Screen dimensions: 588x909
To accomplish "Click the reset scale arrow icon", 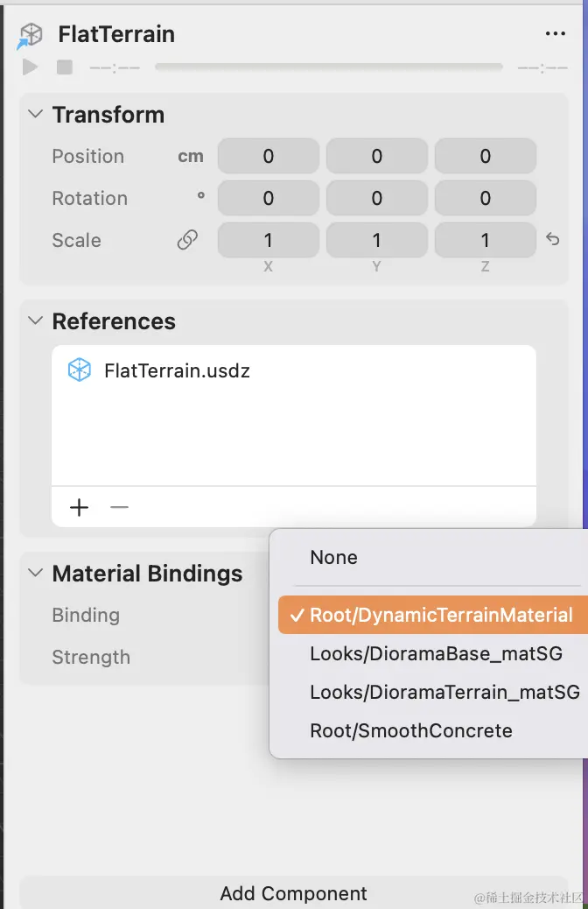I will pyautogui.click(x=553, y=239).
